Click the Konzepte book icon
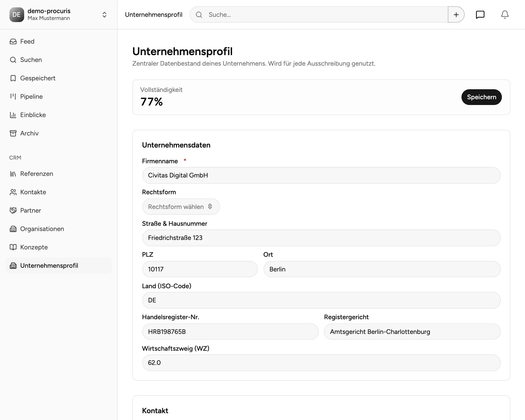Screen dimensions: 525x420 pyautogui.click(x=13, y=247)
